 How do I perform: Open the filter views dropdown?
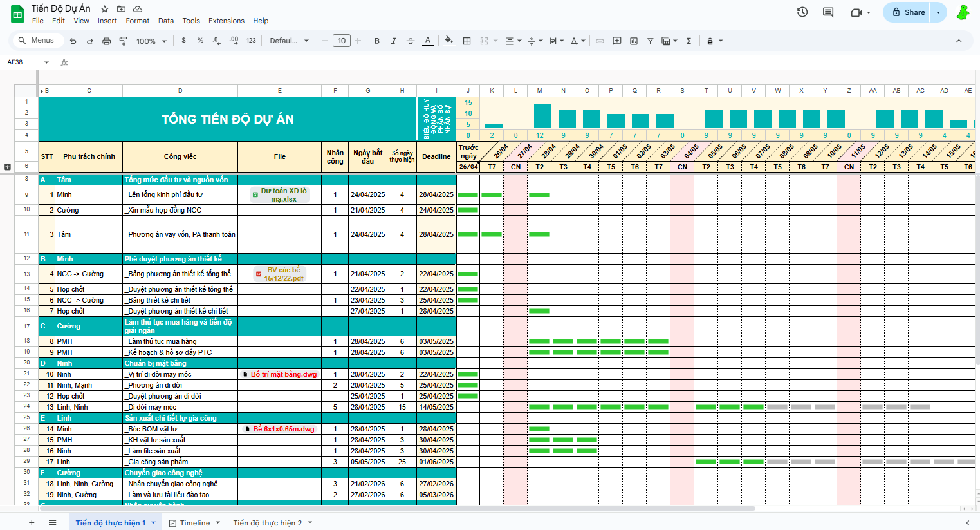click(x=669, y=41)
